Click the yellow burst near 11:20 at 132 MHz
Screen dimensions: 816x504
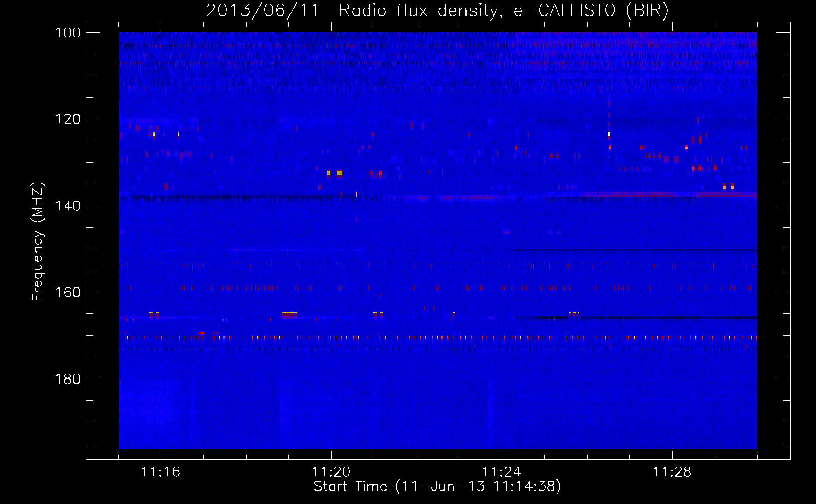click(x=339, y=173)
